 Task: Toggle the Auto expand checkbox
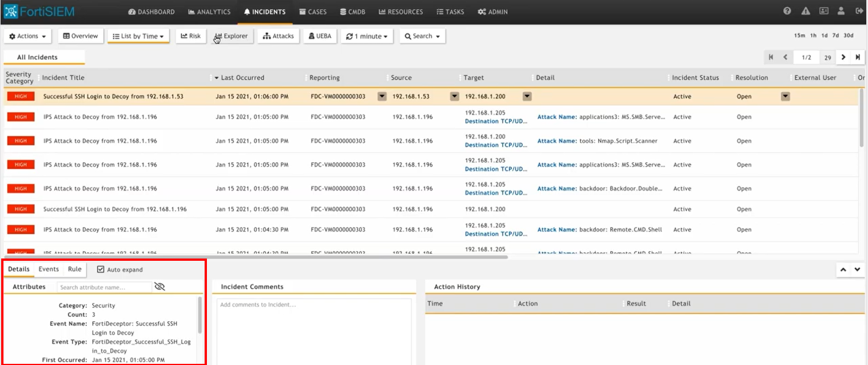(101, 269)
